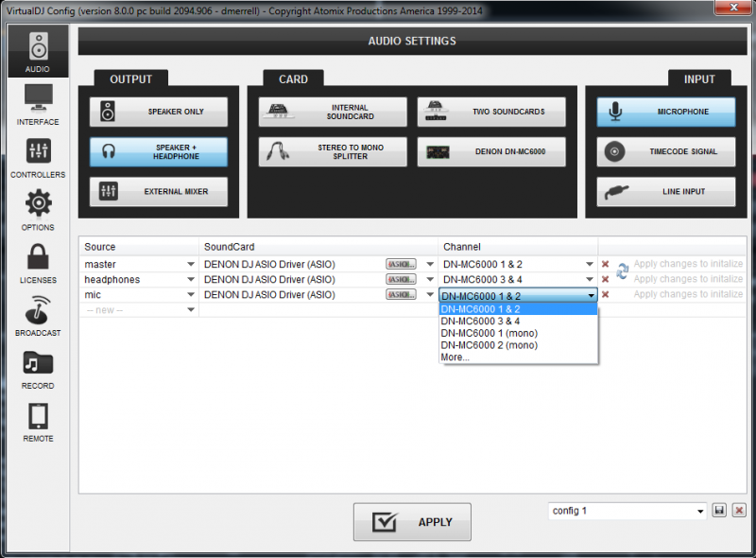Choose More... in channel list
Image resolution: width=756 pixels, height=558 pixels.
pyautogui.click(x=518, y=357)
